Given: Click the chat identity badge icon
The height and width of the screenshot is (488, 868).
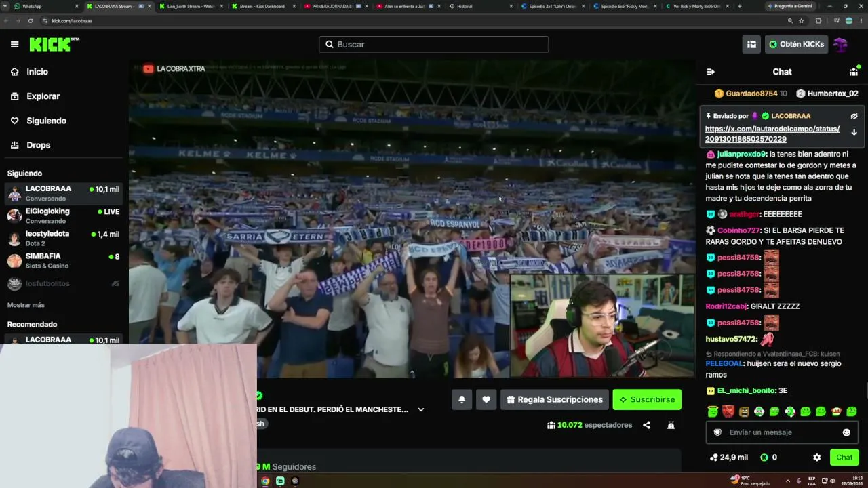Looking at the screenshot, I should [717, 432].
